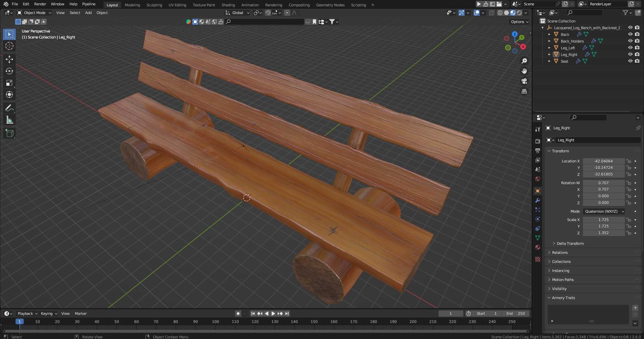644x339 pixels.
Task: Play animation forward in timeline
Action: click(x=273, y=314)
